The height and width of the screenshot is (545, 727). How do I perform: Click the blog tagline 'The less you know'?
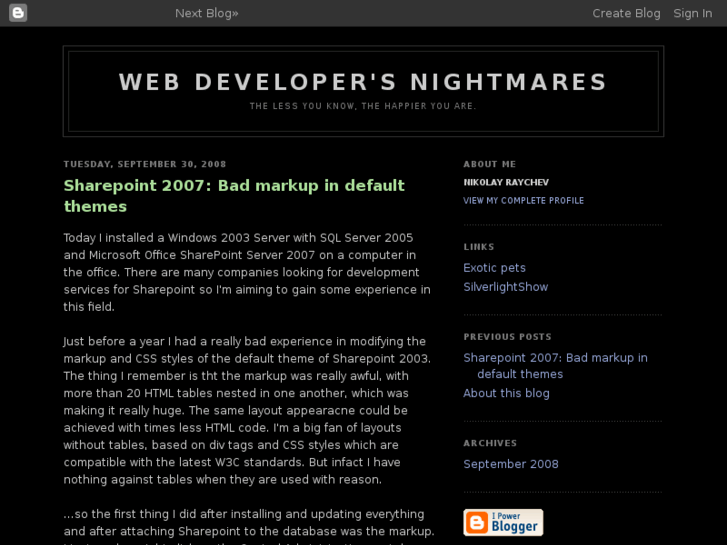[x=363, y=106]
